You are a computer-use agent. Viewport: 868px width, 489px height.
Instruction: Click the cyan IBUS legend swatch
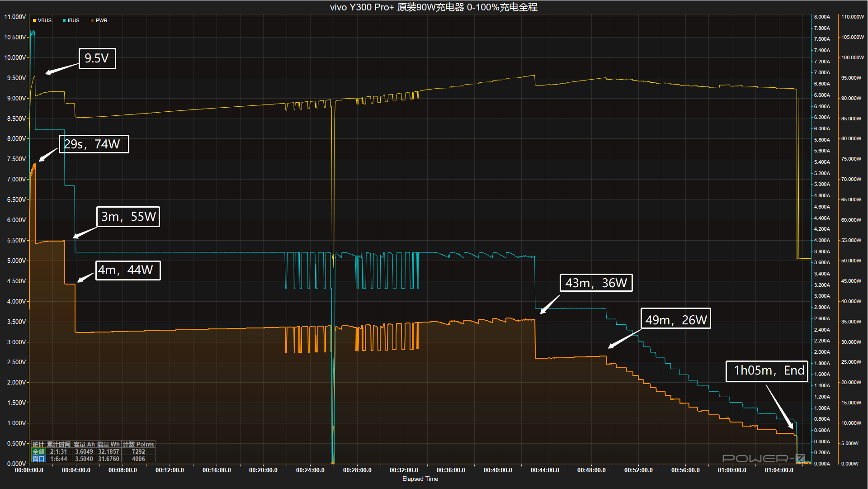click(64, 20)
